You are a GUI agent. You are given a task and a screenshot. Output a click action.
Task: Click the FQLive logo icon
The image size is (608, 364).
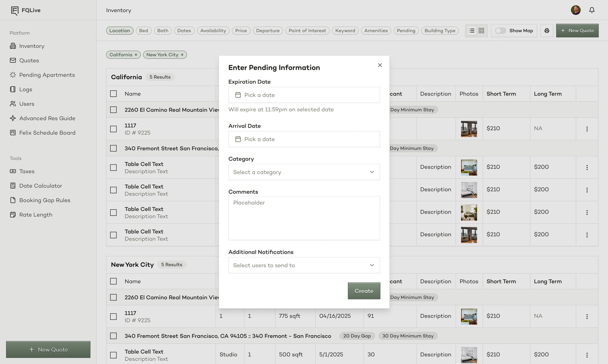(x=15, y=11)
